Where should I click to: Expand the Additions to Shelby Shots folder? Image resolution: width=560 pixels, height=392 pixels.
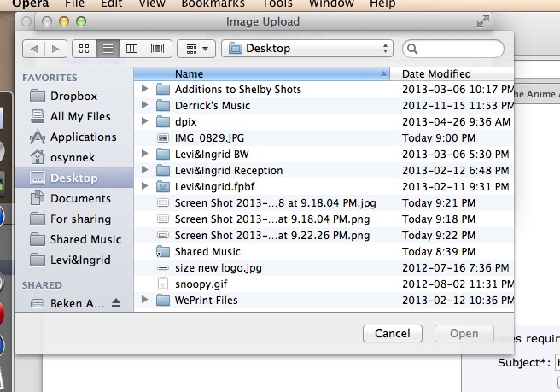(144, 88)
